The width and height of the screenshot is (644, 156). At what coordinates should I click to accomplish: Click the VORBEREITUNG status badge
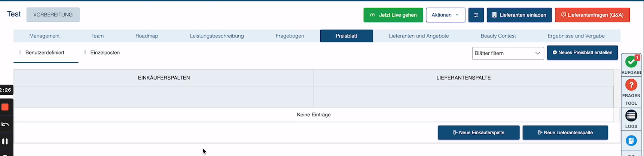(53, 15)
